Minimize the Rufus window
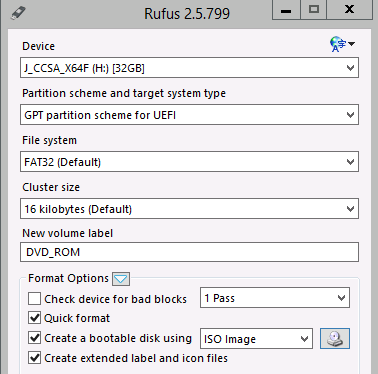The image size is (378, 374). pos(286,10)
